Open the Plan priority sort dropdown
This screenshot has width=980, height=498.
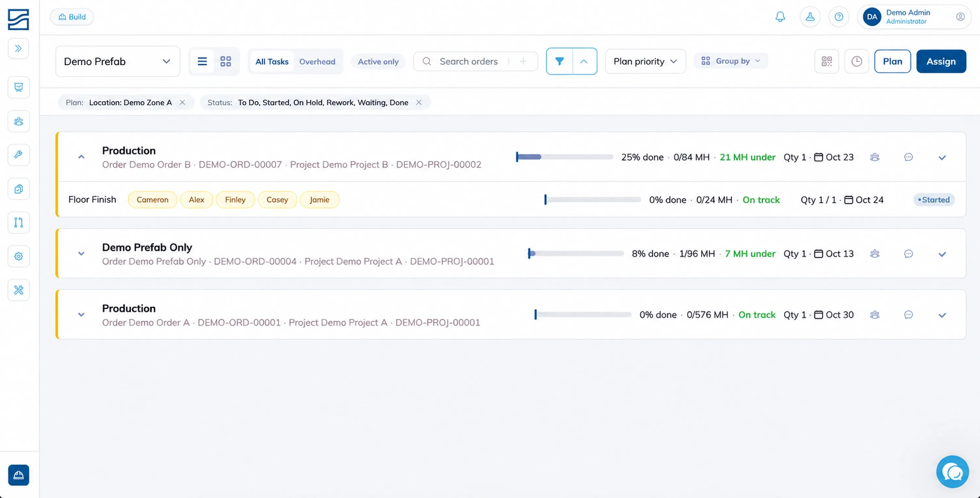645,61
